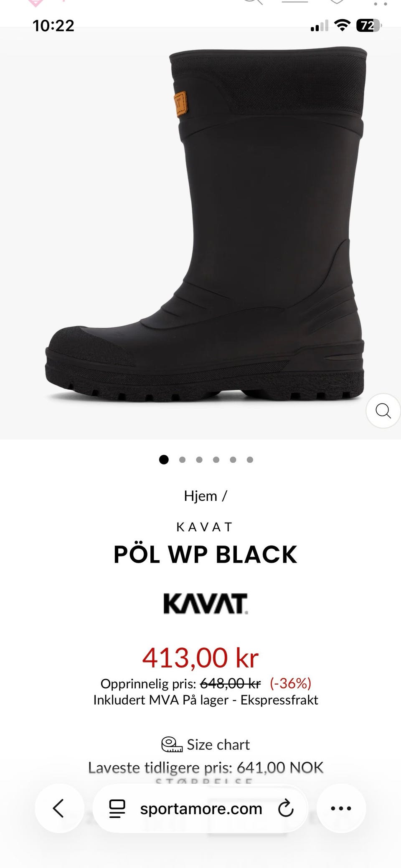Show the fourth carousel image dot

coord(216,460)
